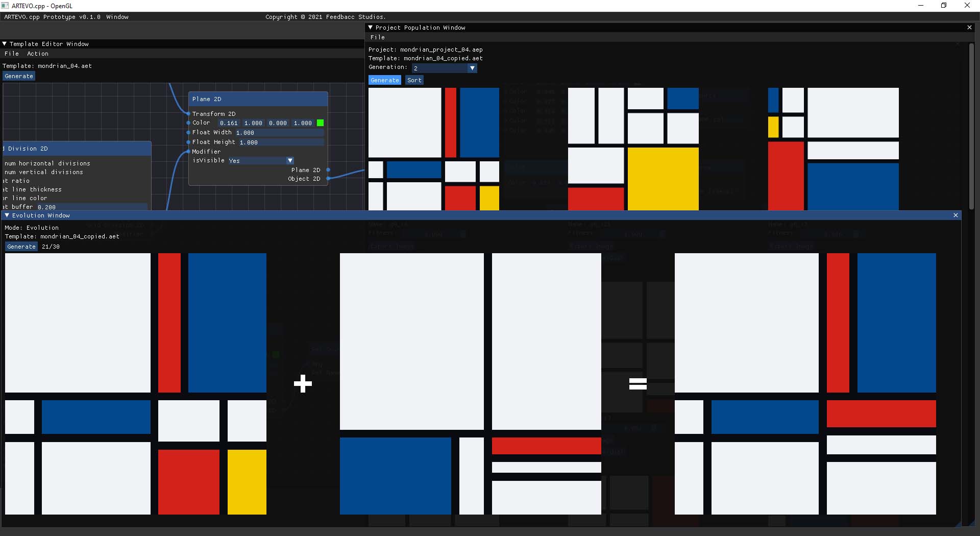The image size is (980, 536).
Task: Click 'num horizontal divisions' label in Division 2D
Action: pos(47,163)
